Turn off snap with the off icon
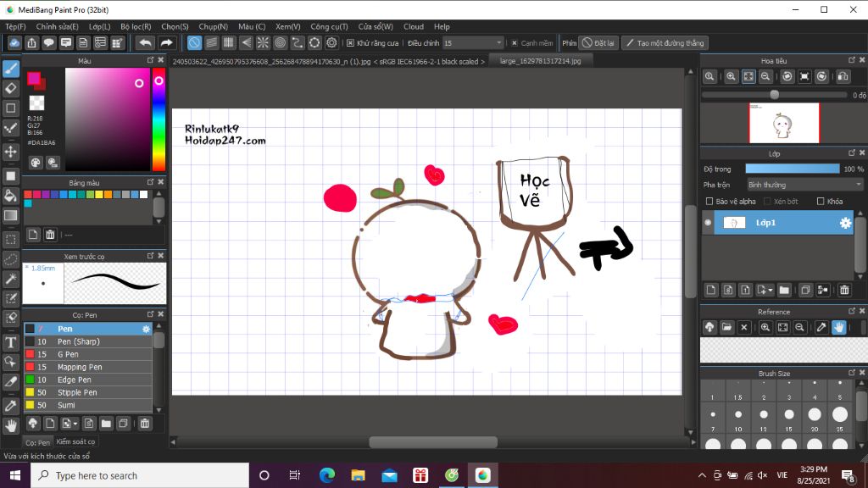The image size is (868, 488). [194, 42]
